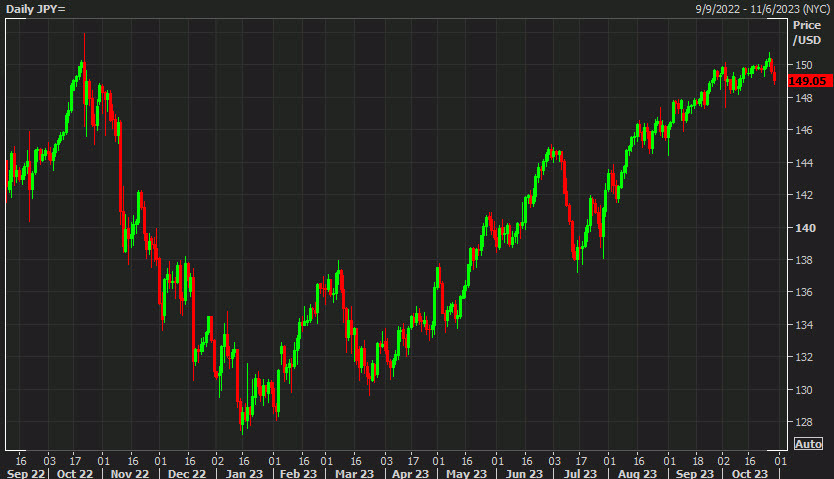
Task: Select the 149.05 current price tag
Action: (x=809, y=81)
